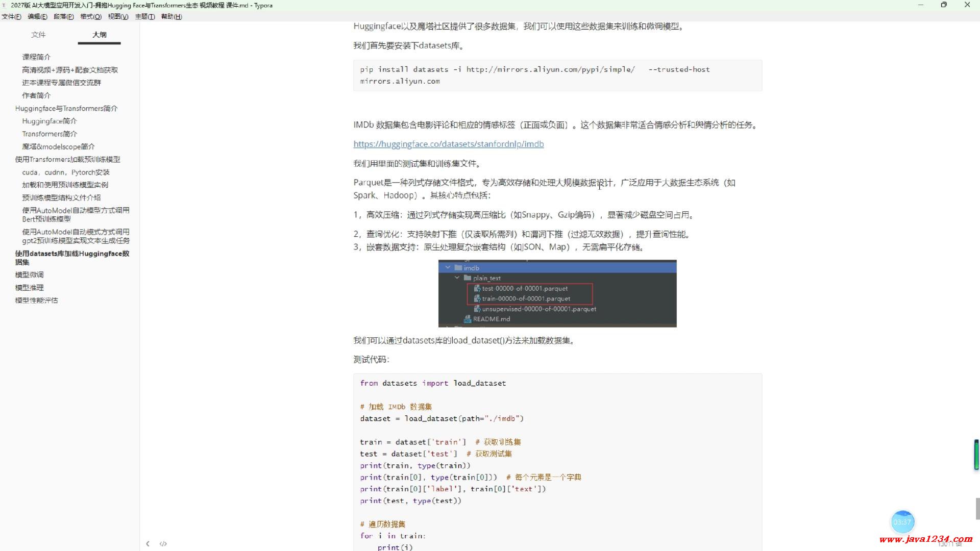This screenshot has width=980, height=551.
Task: Select Transformers简介 in the outline
Action: pos(50,134)
